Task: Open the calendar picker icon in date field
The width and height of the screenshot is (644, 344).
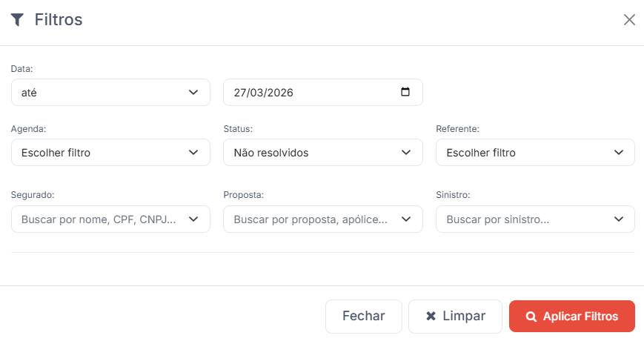Action: pyautogui.click(x=405, y=93)
